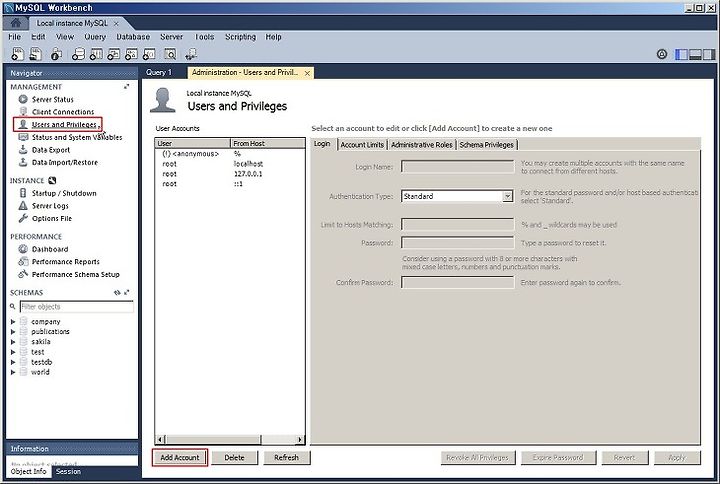Open the Query menu
This screenshot has height=484, width=720.
tap(95, 37)
